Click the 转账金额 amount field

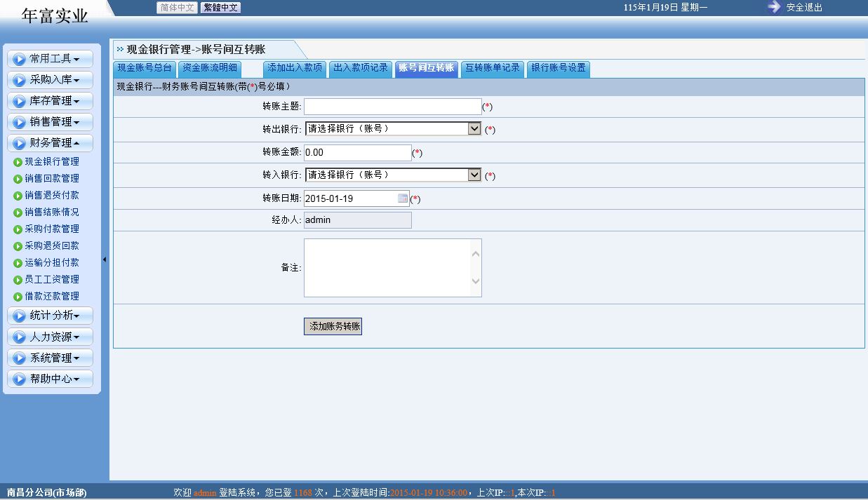(x=358, y=152)
